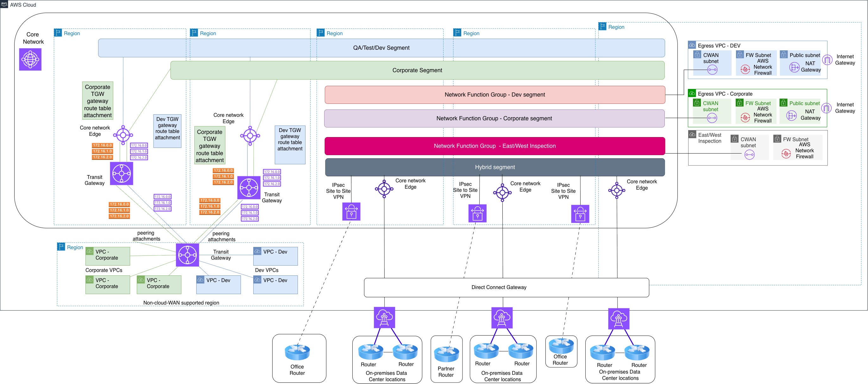Click the Internet Gateway icon for Egress VPC - DEV
The image size is (868, 384).
(827, 60)
